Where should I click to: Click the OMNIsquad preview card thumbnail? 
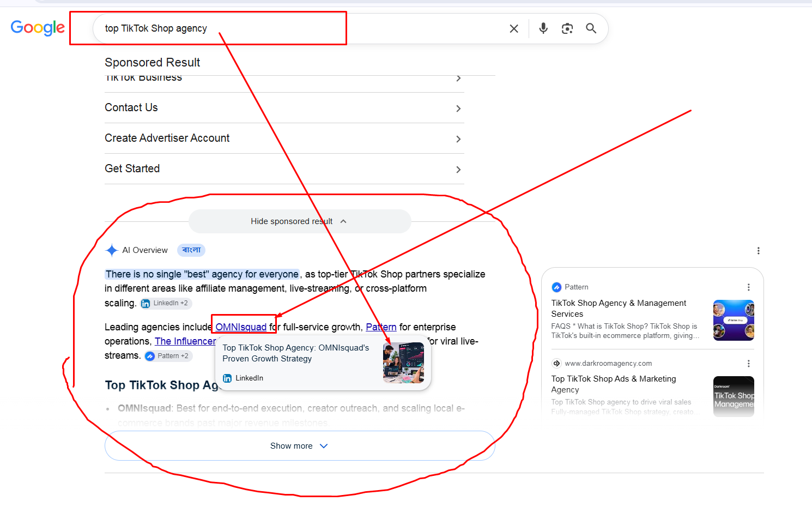[x=404, y=363]
